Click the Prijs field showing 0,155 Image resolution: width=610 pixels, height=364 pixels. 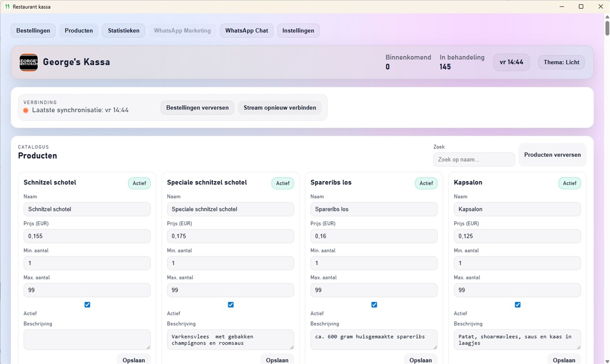[x=87, y=236]
